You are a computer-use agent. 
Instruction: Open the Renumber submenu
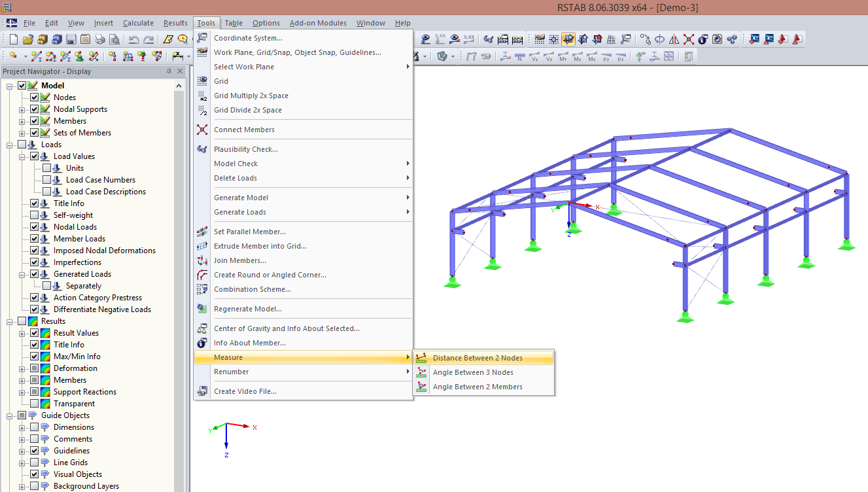[304, 372]
